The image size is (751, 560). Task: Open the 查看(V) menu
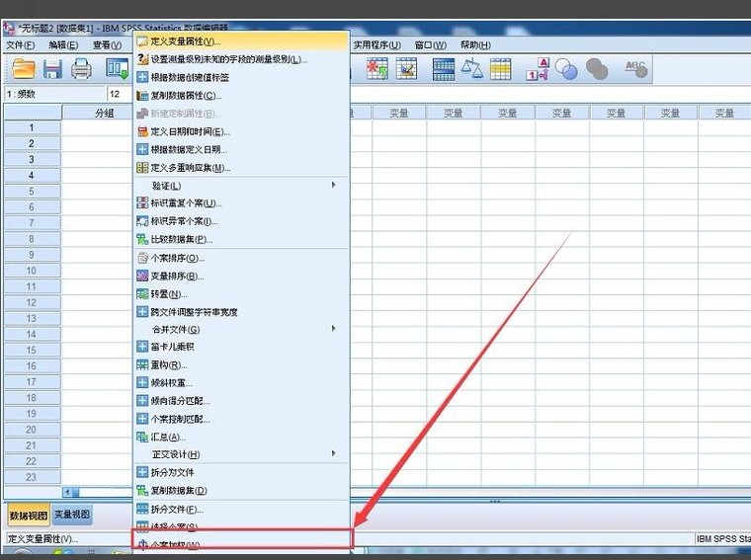[x=108, y=45]
